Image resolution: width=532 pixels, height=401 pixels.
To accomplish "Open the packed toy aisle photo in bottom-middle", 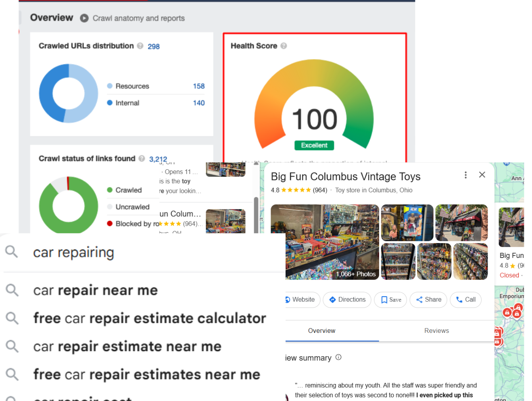I will pos(434,262).
